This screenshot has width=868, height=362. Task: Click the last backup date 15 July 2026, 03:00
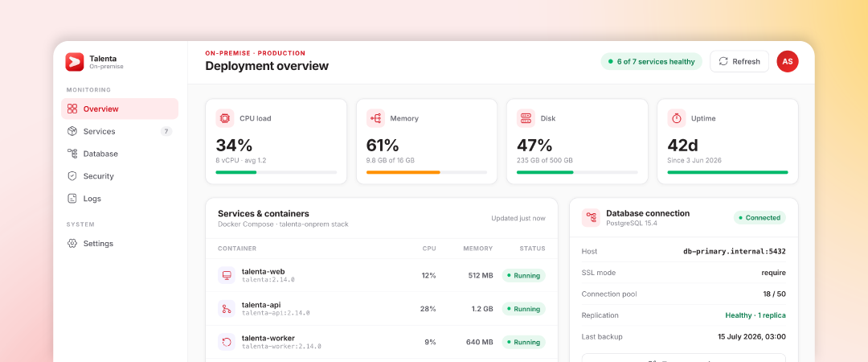[751, 336]
